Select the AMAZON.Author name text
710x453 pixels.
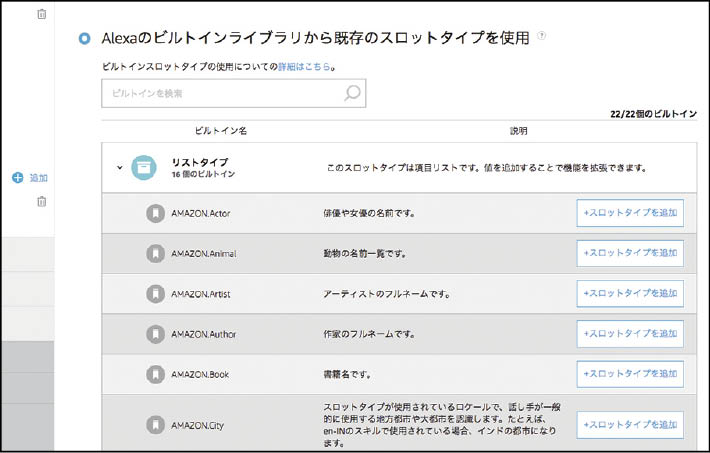203,334
